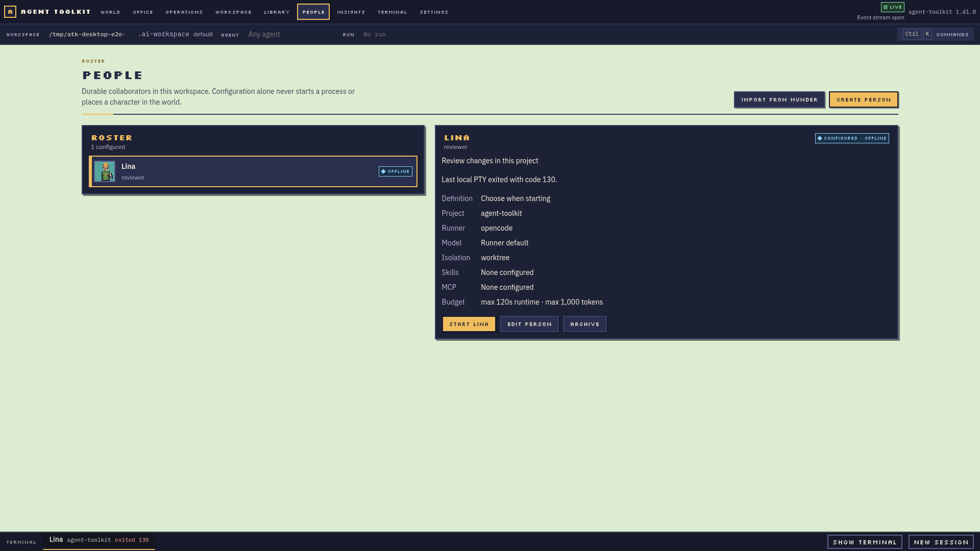The height and width of the screenshot is (551, 980).
Task: Click the Configured · Offline status badge
Action: (852, 138)
